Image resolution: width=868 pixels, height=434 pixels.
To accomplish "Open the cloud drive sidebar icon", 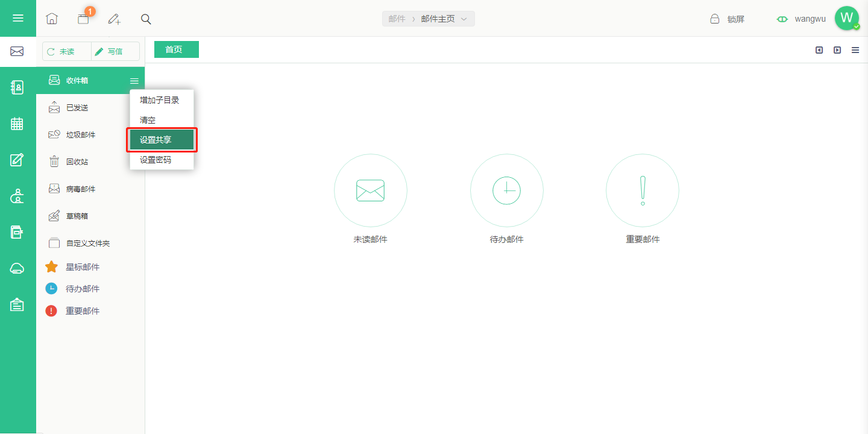I will (x=17, y=269).
